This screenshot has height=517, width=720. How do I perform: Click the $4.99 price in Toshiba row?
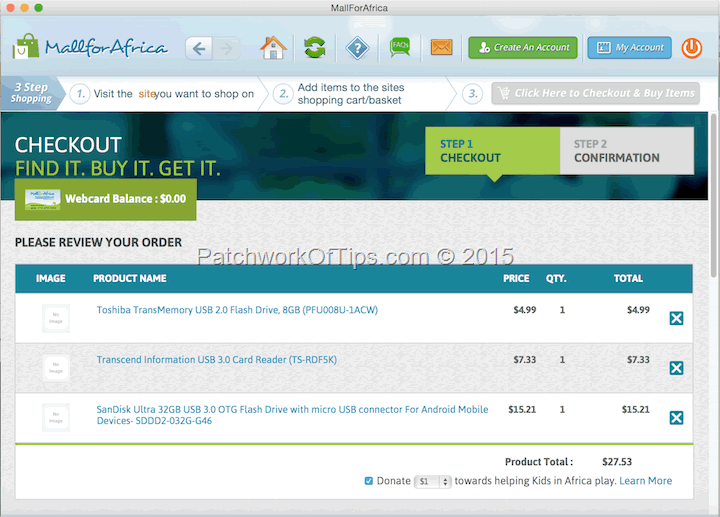pos(524,310)
